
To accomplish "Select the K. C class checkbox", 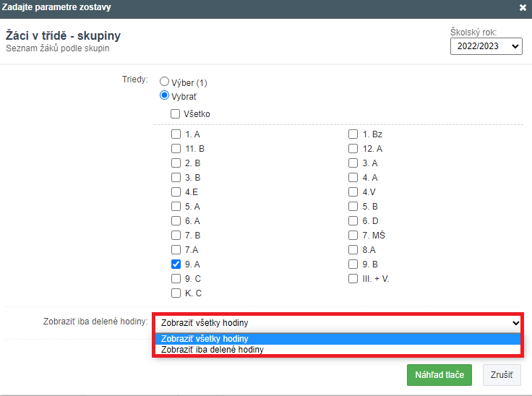I will 176,293.
